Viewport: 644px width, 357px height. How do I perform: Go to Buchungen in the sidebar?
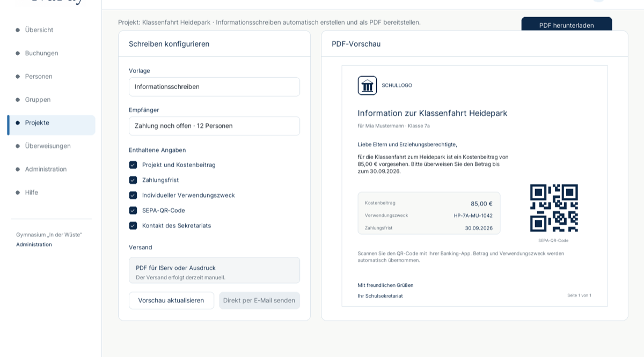tap(51, 53)
